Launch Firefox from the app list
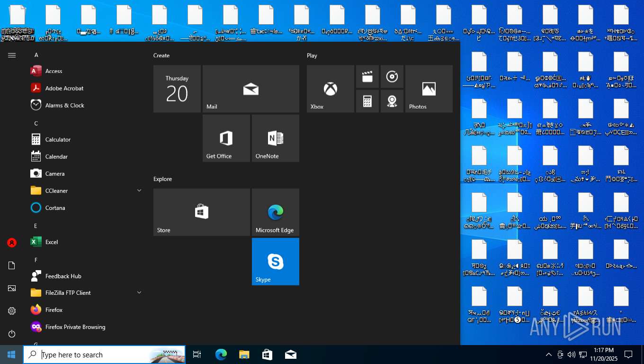Viewport: 644px width, 364px height. click(x=86, y=310)
